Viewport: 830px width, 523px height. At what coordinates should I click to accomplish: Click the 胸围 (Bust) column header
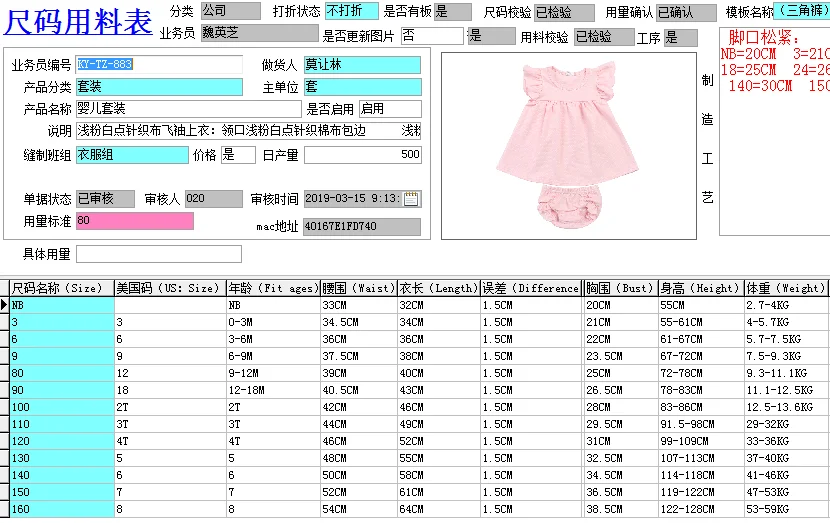[620, 288]
